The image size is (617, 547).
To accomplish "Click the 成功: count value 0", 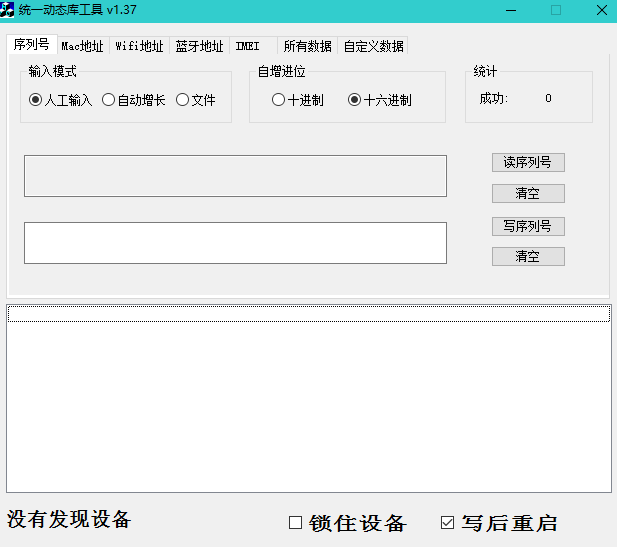I will pos(548,98).
